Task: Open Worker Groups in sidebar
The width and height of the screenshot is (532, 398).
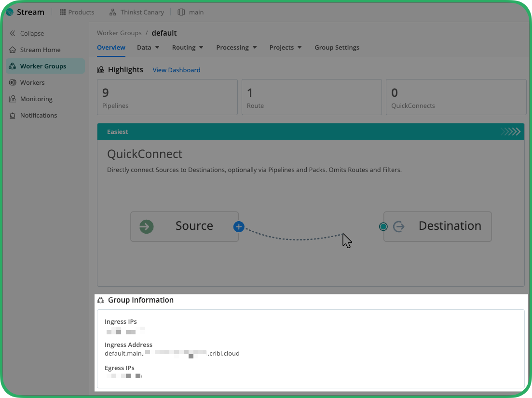Action: tap(45, 66)
